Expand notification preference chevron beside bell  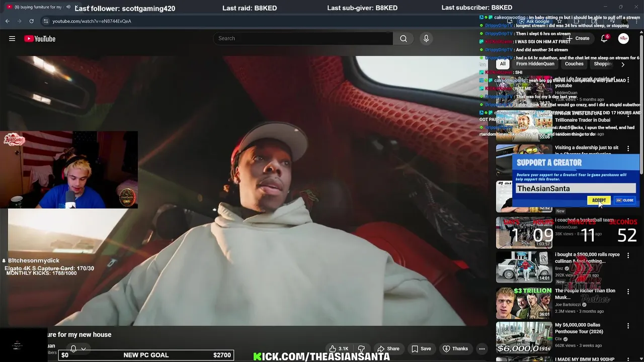pos(84,348)
